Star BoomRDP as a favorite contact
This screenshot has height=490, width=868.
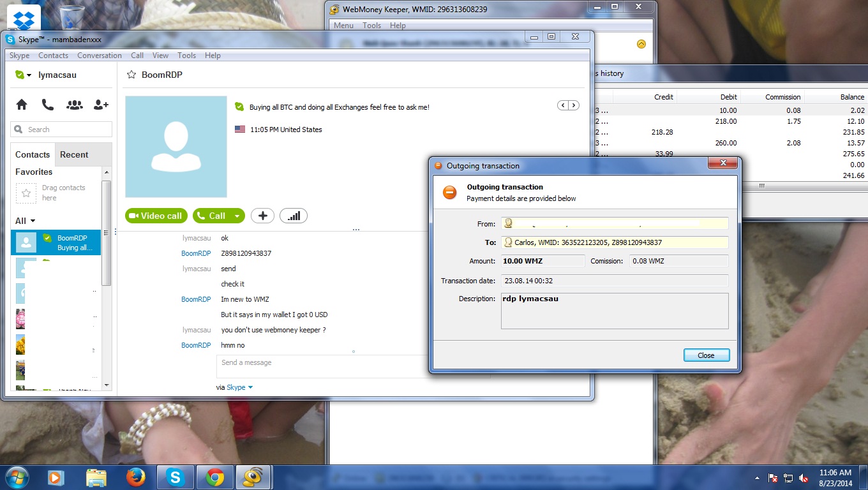pos(131,75)
